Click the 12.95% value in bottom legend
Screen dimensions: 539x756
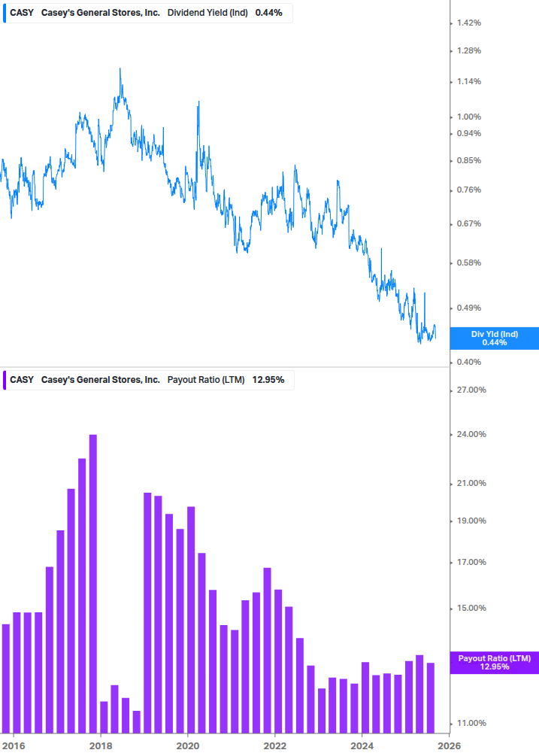click(268, 380)
